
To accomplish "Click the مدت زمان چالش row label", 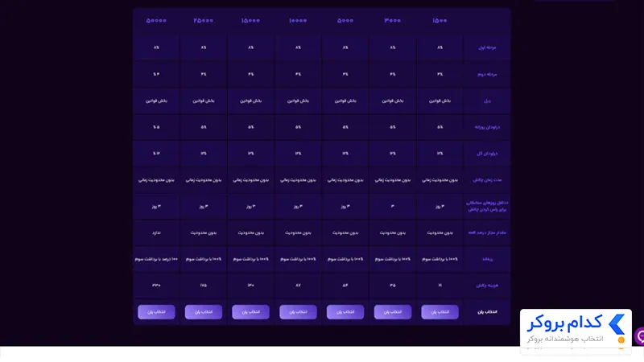I will 487,180.
